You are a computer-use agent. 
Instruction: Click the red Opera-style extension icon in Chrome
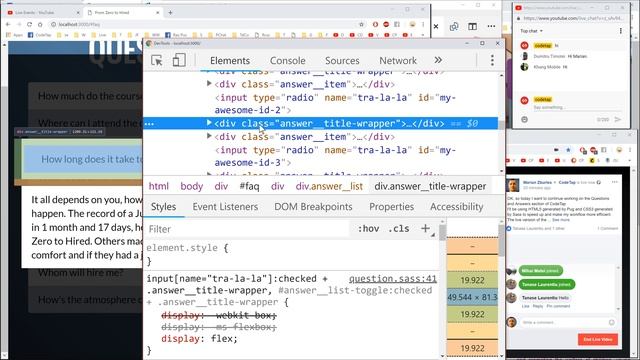375,24
